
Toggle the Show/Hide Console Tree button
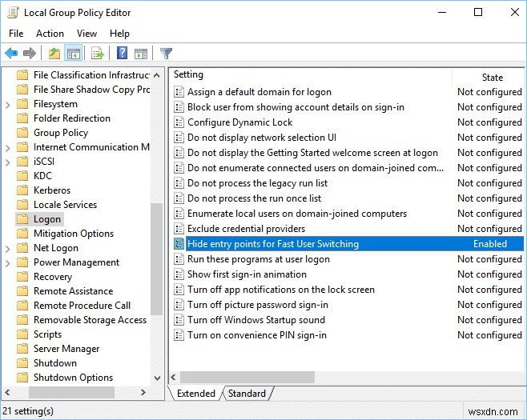(73, 54)
